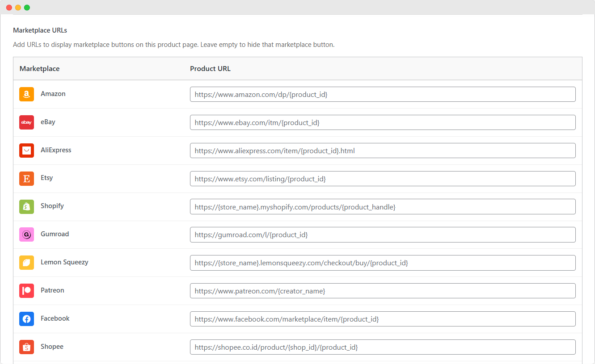This screenshot has height=364, width=595.
Task: Click the Amazon marketplace icon
Action: (x=27, y=94)
